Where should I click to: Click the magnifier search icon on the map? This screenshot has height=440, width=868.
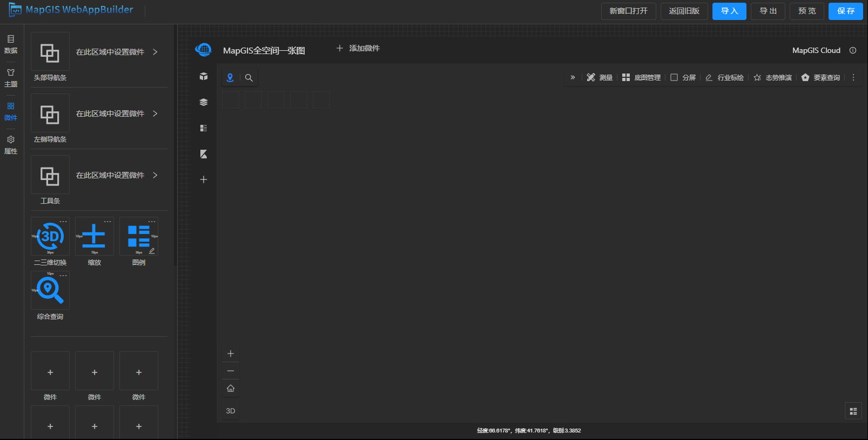pos(249,78)
